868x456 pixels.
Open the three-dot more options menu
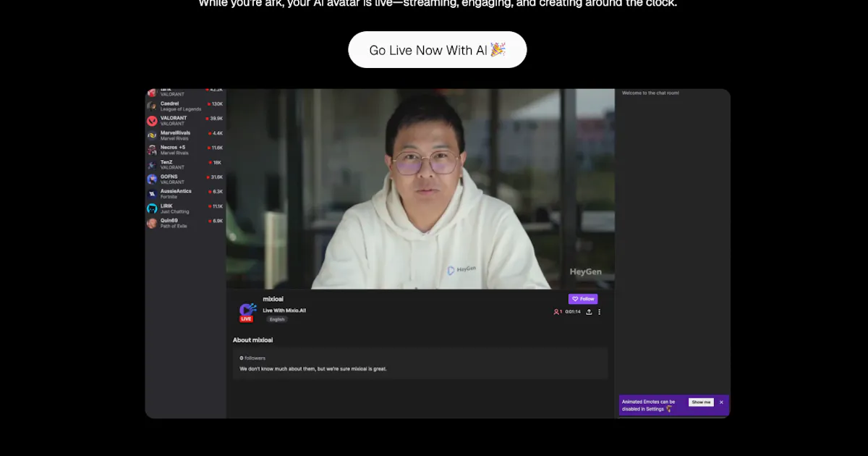(599, 312)
